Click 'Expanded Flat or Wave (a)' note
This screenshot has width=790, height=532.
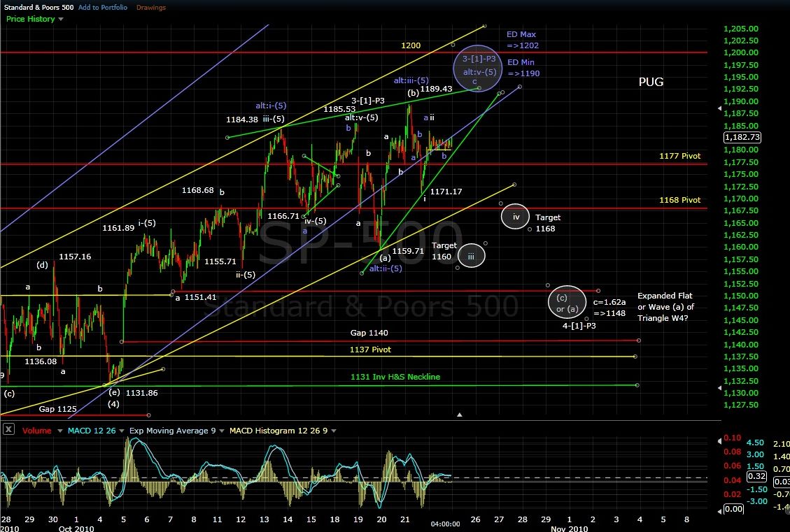pos(665,307)
